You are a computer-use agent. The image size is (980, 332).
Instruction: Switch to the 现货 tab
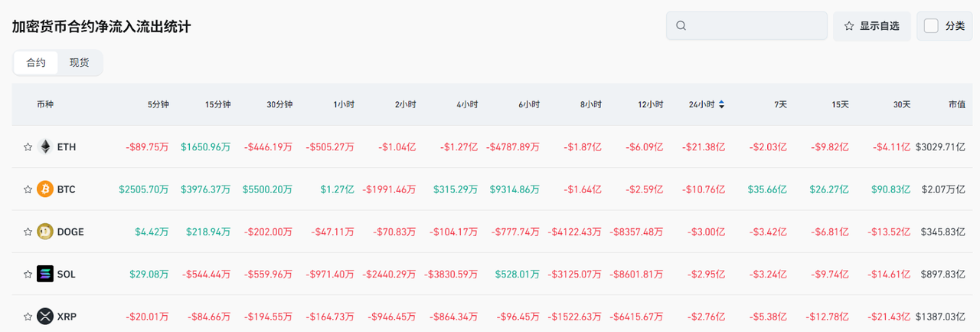pyautogui.click(x=80, y=63)
